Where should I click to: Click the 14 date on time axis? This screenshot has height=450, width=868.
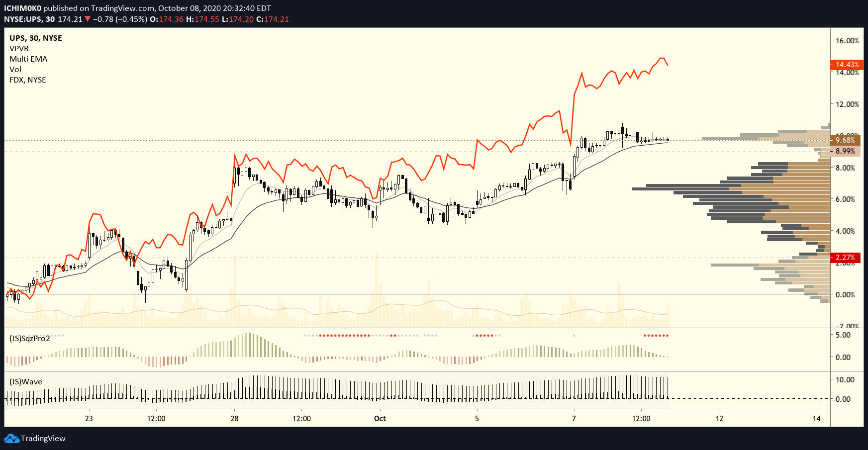(817, 419)
